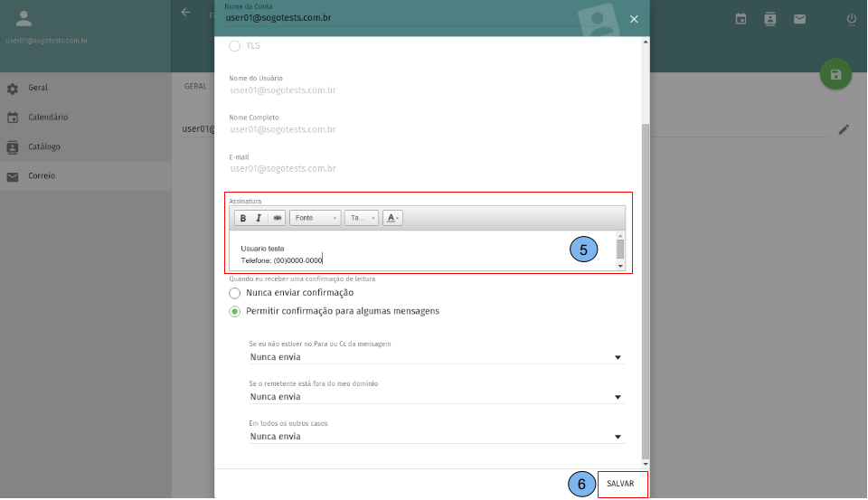The height and width of the screenshot is (500, 868).
Task: Click the green floppy save button
Action: (835, 74)
